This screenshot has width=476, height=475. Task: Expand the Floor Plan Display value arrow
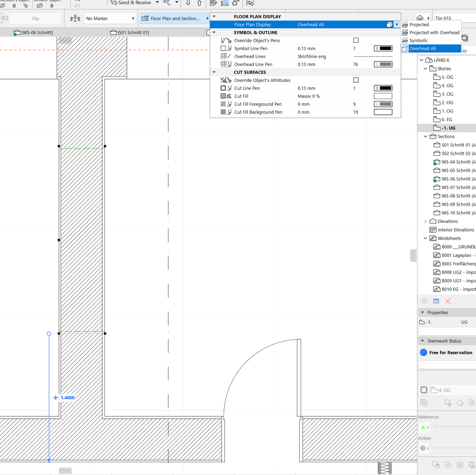(397, 25)
